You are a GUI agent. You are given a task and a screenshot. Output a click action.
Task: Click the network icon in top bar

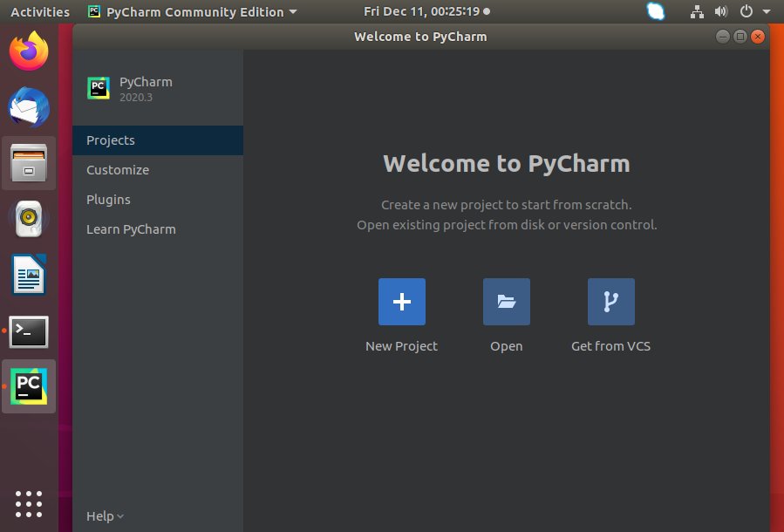click(x=697, y=11)
